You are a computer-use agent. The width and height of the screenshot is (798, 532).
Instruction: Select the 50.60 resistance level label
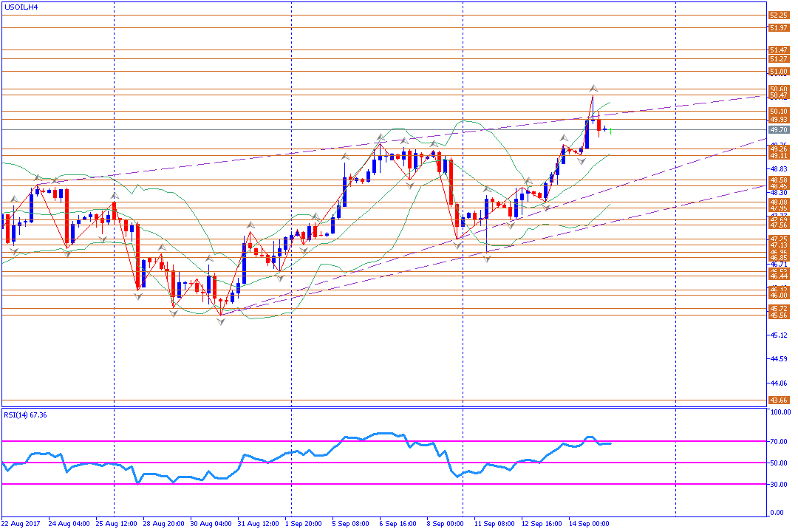coord(777,89)
